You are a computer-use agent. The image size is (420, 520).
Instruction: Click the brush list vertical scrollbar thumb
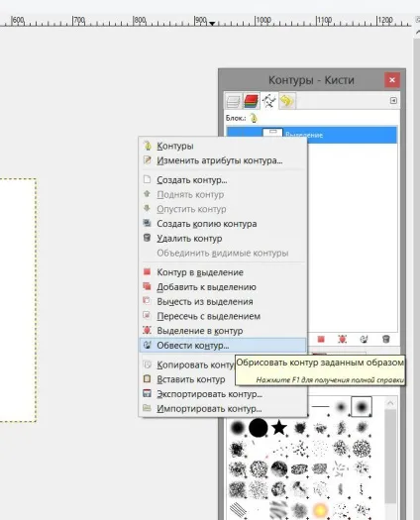coord(391,456)
